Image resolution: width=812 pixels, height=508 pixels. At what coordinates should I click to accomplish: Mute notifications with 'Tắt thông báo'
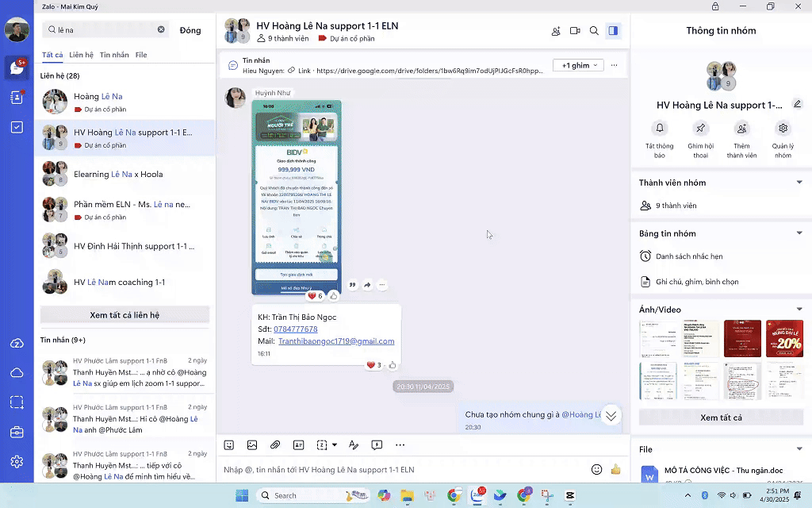pyautogui.click(x=659, y=140)
